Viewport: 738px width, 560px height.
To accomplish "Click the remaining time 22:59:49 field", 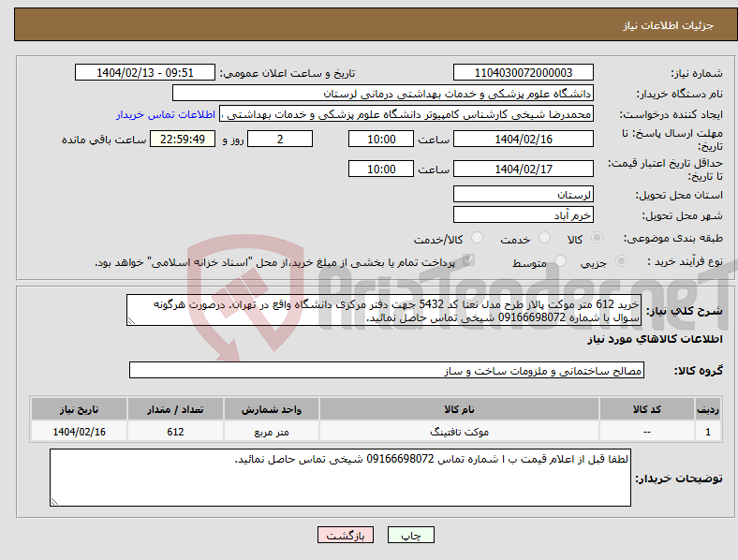I will click(x=183, y=139).
